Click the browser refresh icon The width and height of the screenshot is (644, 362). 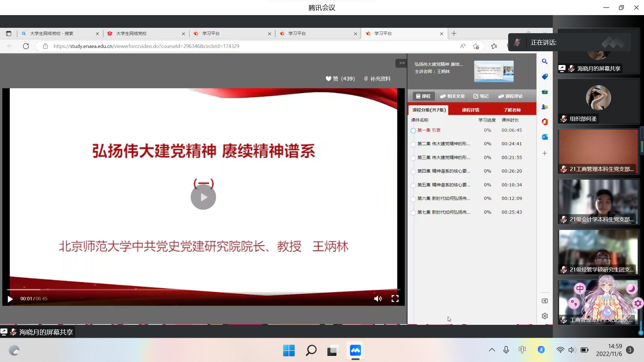point(26,46)
